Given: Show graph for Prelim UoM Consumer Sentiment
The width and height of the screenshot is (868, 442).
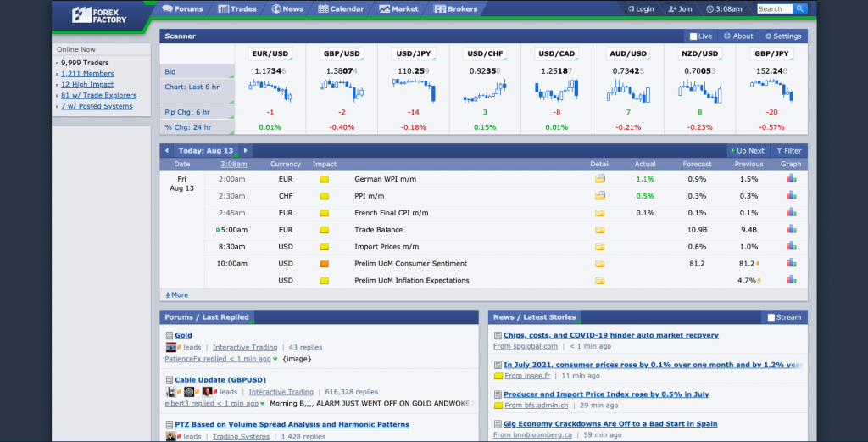Looking at the screenshot, I should point(791,262).
